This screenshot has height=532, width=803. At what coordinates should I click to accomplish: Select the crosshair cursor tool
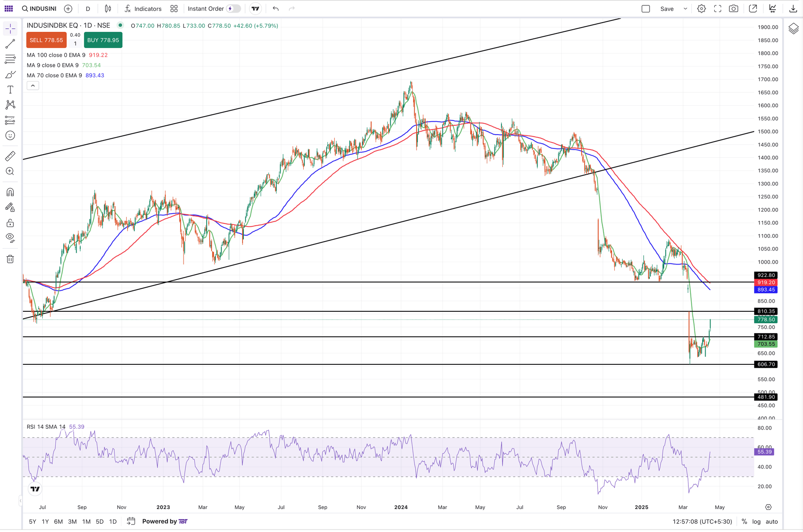(x=10, y=28)
